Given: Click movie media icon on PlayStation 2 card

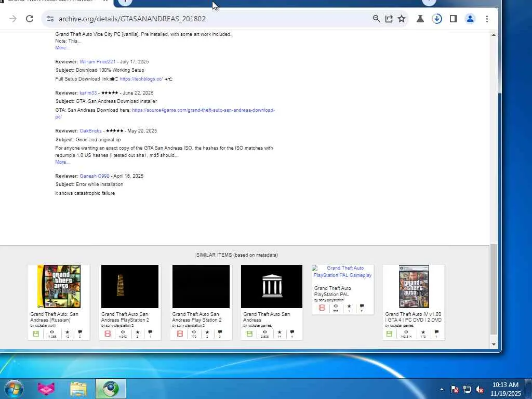Looking at the screenshot, I should pyautogui.click(x=108, y=334).
